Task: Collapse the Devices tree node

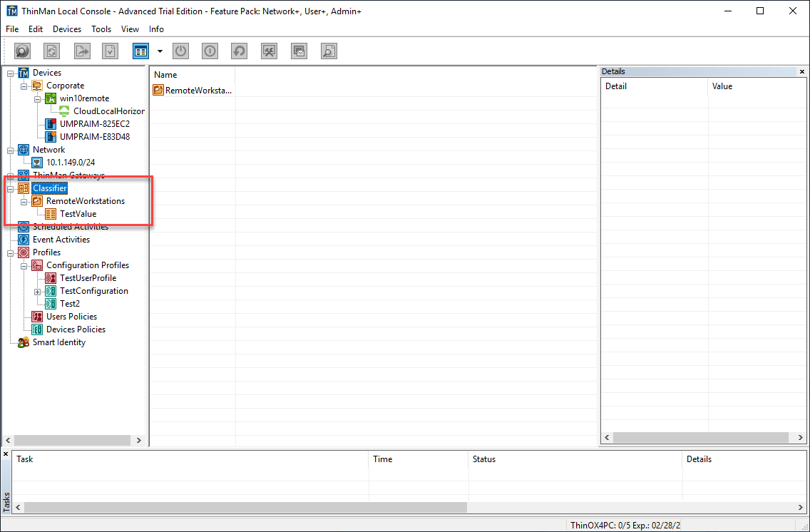Action: 10,73
